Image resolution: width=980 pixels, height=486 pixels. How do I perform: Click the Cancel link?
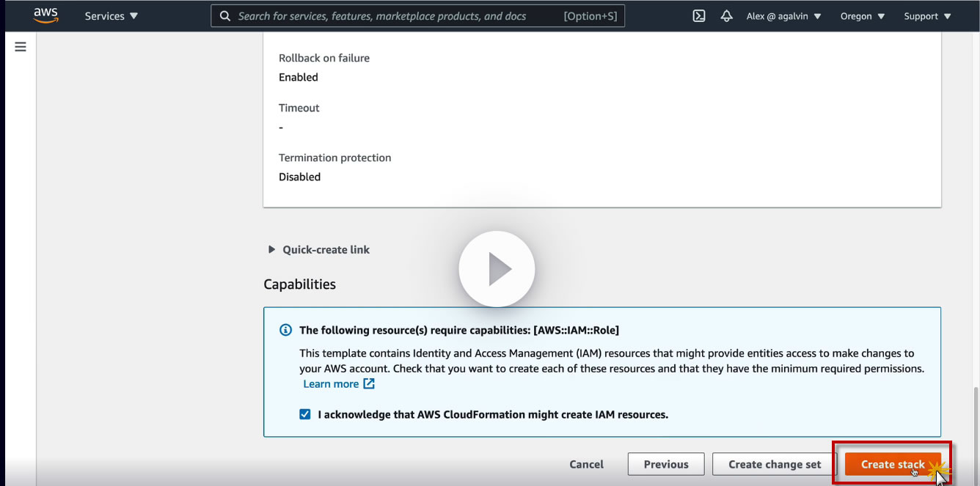pos(586,464)
